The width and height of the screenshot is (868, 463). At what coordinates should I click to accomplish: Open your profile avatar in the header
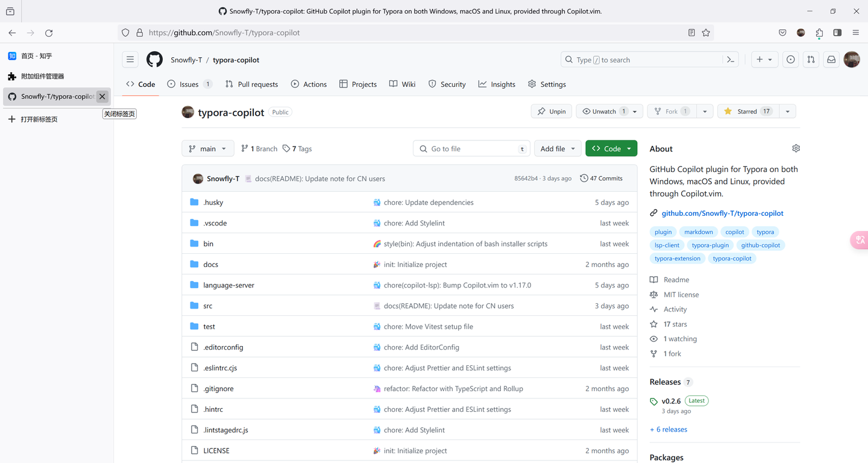point(852,60)
